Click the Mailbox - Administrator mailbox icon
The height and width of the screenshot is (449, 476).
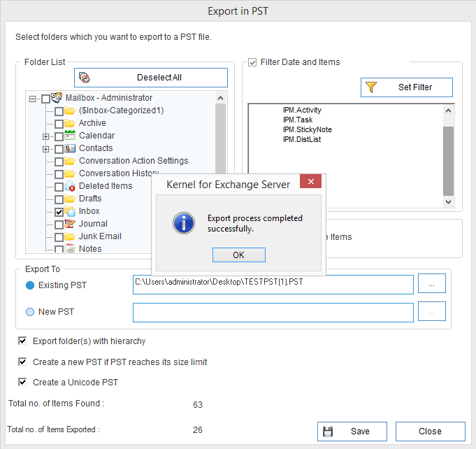pos(57,97)
